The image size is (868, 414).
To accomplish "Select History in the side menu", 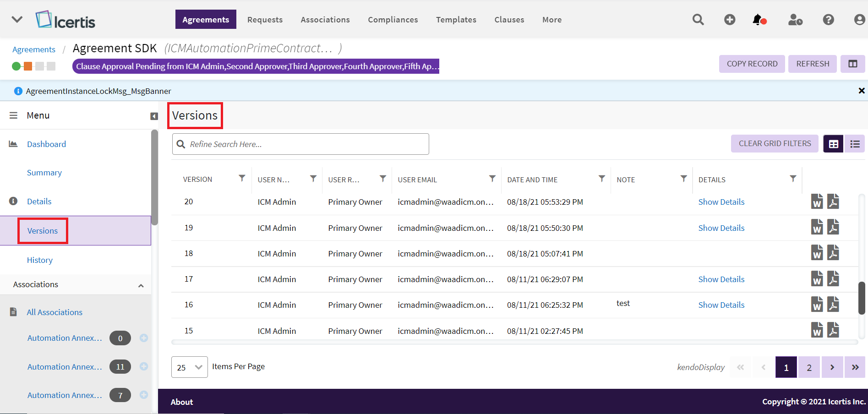I will click(x=40, y=260).
